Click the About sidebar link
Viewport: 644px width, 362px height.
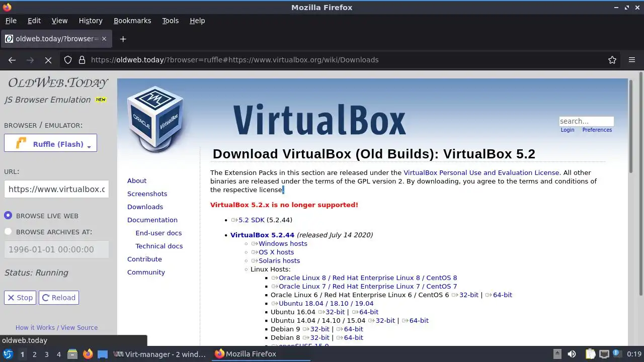click(x=137, y=180)
